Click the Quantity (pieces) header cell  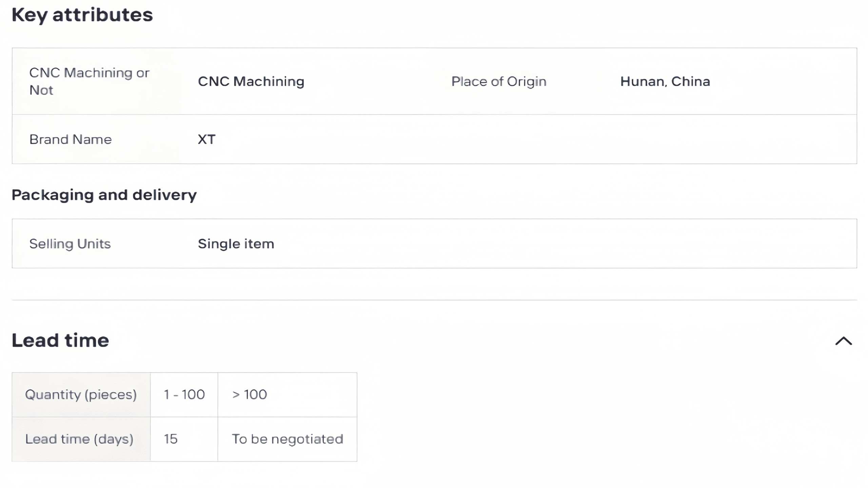81,394
